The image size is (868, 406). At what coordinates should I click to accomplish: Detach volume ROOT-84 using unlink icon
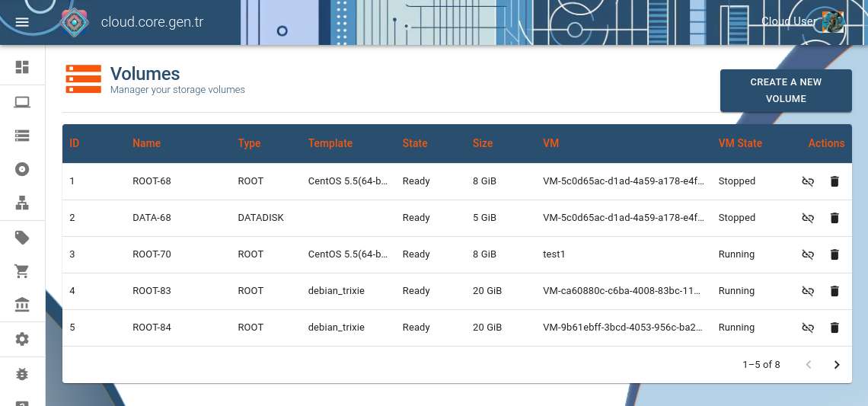(x=808, y=328)
